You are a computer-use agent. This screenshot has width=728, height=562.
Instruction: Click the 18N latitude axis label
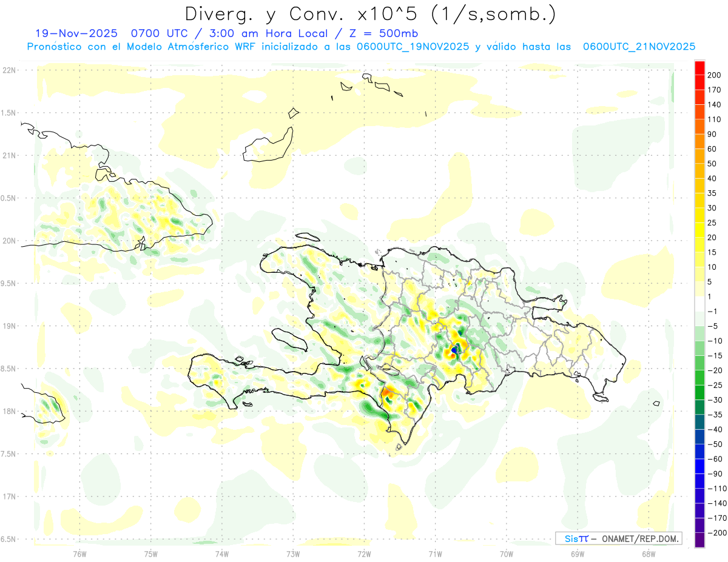coord(8,411)
